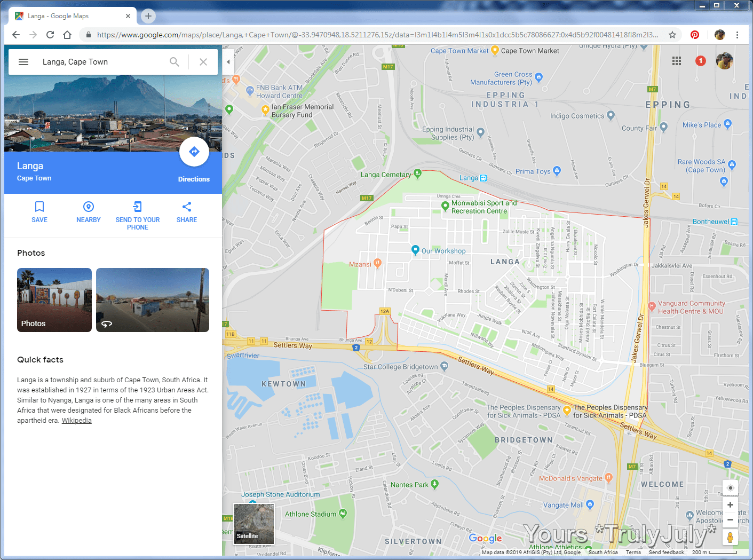753x560 pixels.
Task: Open the Google apps grid
Action: (x=676, y=61)
